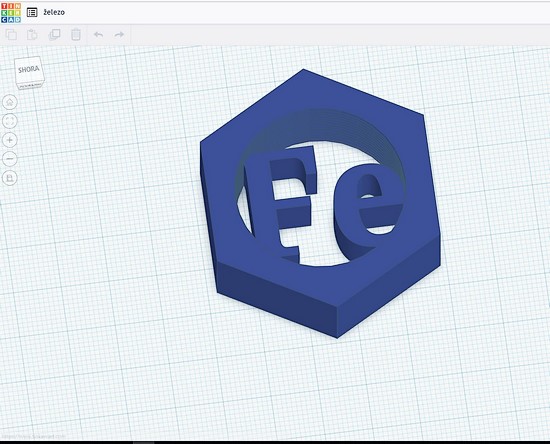Zoom out with minus button
Image resolution: width=550 pixels, height=444 pixels.
pyautogui.click(x=10, y=159)
